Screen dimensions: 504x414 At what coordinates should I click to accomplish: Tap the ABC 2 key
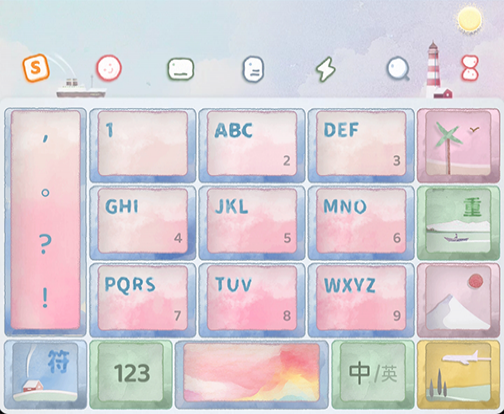click(x=252, y=145)
